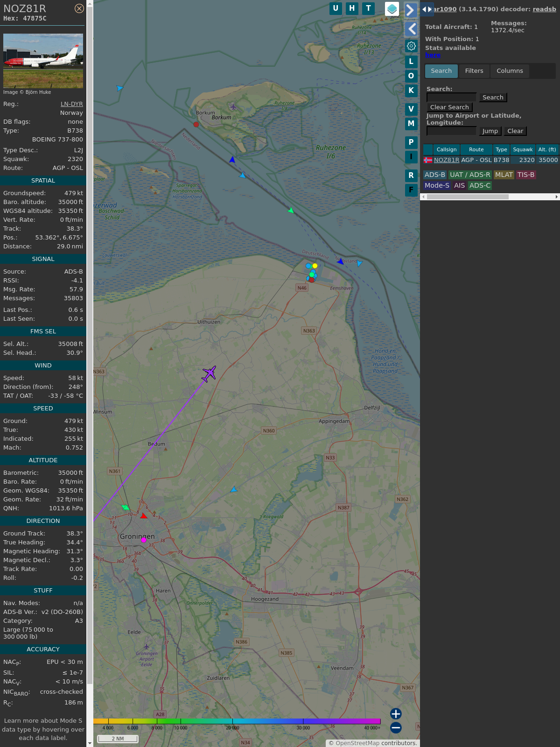Click the Mode-S legend label
This screenshot has height=747, width=560.
coord(437,185)
